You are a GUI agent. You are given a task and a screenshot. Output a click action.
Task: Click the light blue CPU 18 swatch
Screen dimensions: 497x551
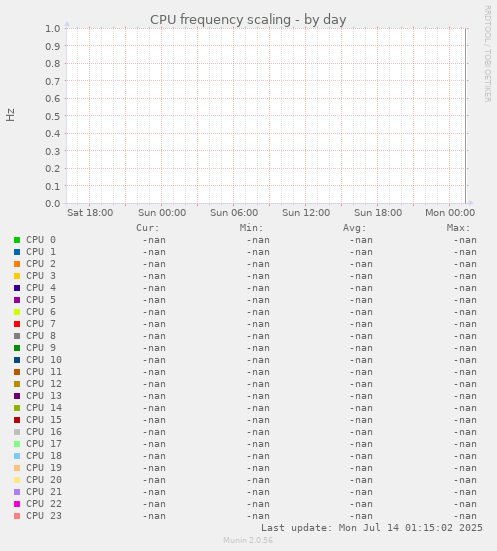click(x=17, y=456)
